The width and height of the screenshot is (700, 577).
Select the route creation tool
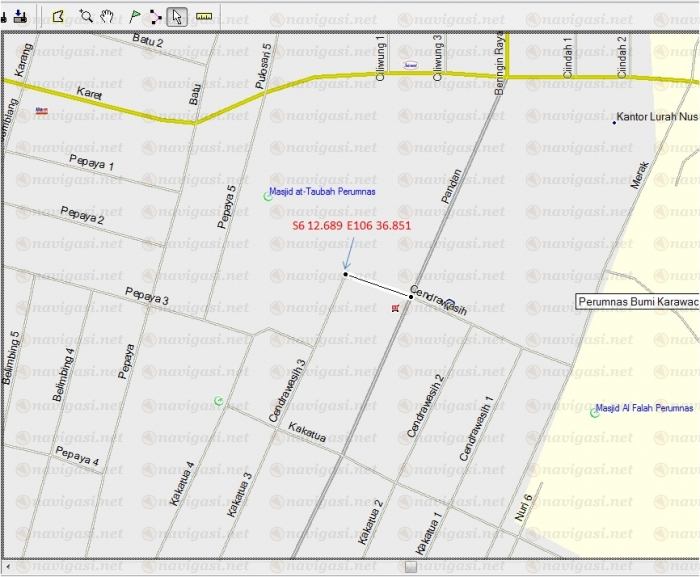[155, 16]
